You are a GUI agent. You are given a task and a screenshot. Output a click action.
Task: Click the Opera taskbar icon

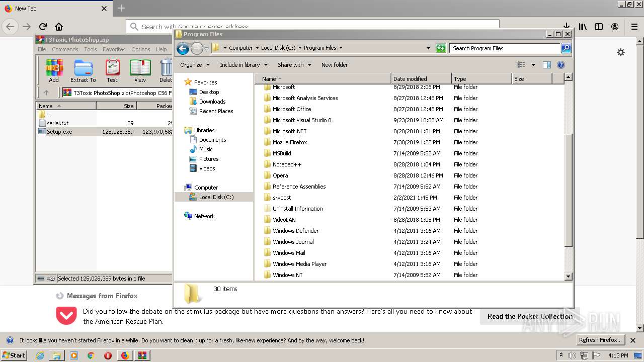[x=108, y=355]
